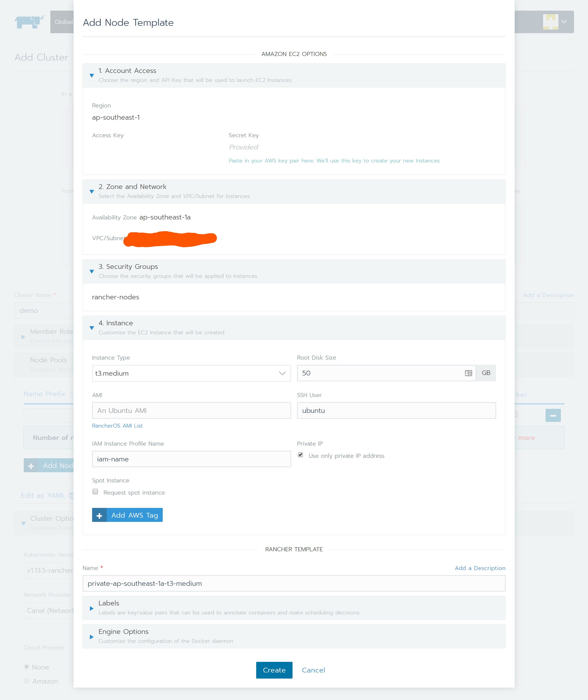Screen dimensions: 588x700
Task: Click the Cluster Name field showing demo
Action: [x=44, y=310]
